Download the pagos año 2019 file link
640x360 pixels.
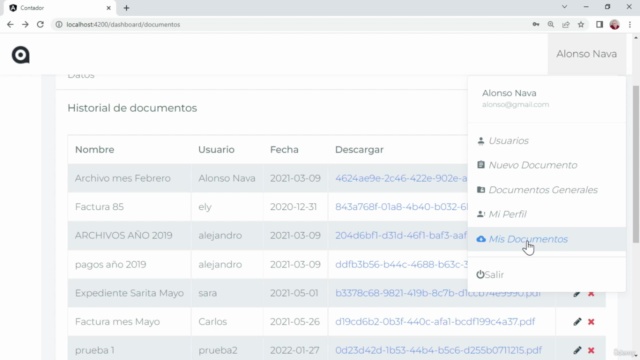point(401,264)
